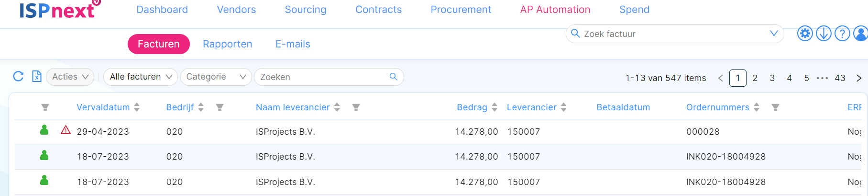The height and width of the screenshot is (196, 868).
Task: Open the Categorie dropdown
Action: pyautogui.click(x=216, y=77)
